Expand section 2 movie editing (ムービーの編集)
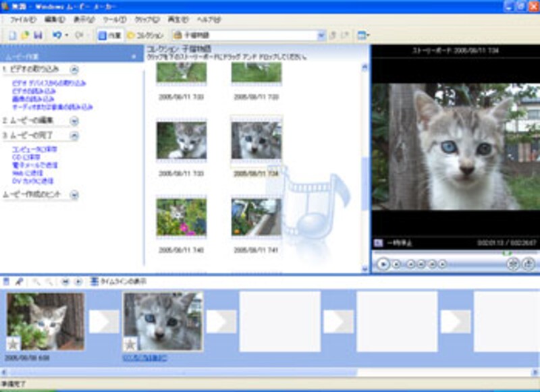 (74, 121)
